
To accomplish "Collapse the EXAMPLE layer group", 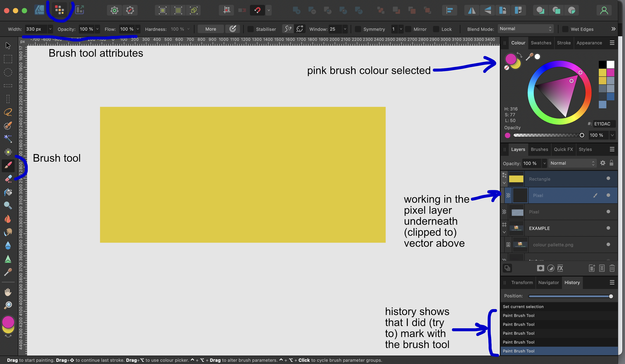I will (x=504, y=232).
